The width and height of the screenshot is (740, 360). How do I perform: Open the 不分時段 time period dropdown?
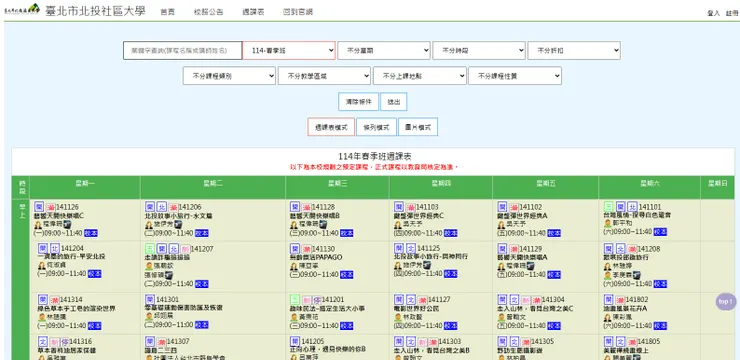479,50
